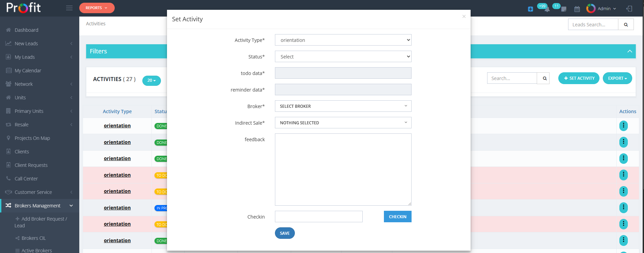The height and width of the screenshot is (253, 644).
Task: Click the todo data field
Action: [343, 73]
